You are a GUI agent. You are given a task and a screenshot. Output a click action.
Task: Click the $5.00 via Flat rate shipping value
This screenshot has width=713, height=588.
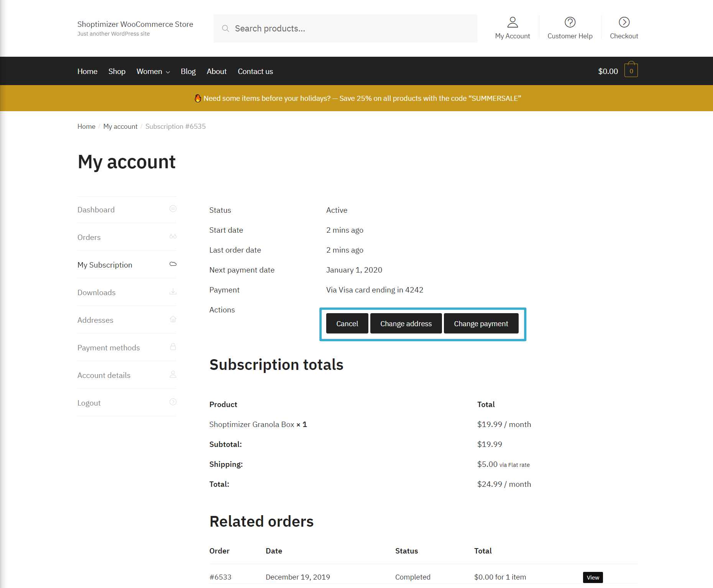click(503, 464)
